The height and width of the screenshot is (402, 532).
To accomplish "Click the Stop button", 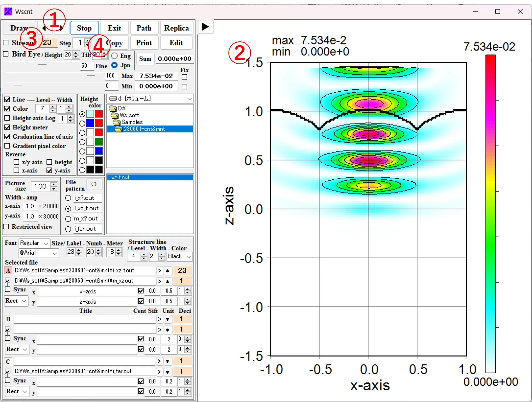I will [x=84, y=28].
